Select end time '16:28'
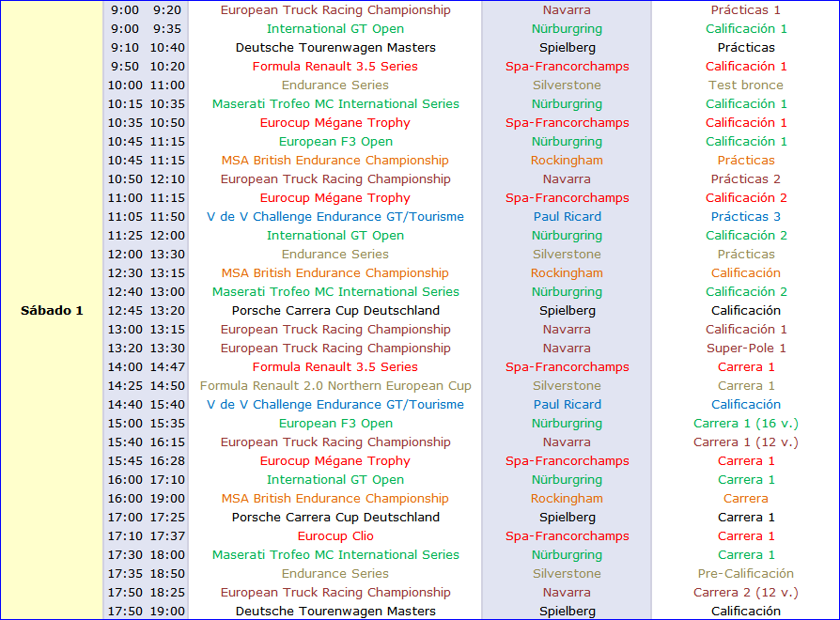 click(167, 460)
